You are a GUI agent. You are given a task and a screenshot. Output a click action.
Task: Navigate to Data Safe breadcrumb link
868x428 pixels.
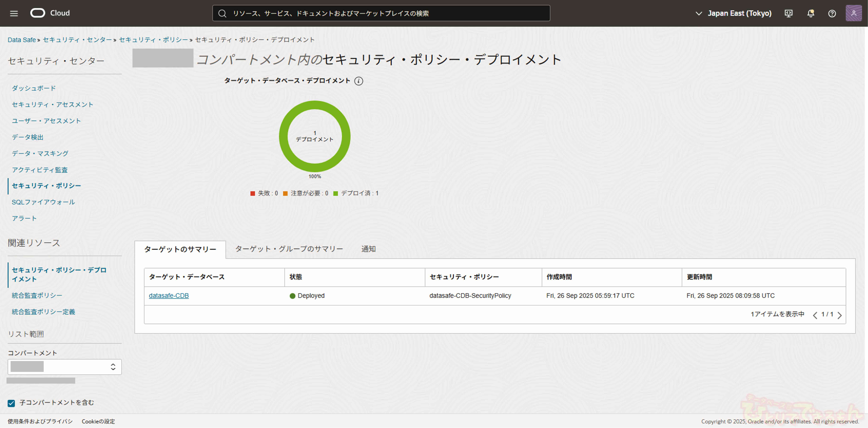pyautogui.click(x=22, y=40)
